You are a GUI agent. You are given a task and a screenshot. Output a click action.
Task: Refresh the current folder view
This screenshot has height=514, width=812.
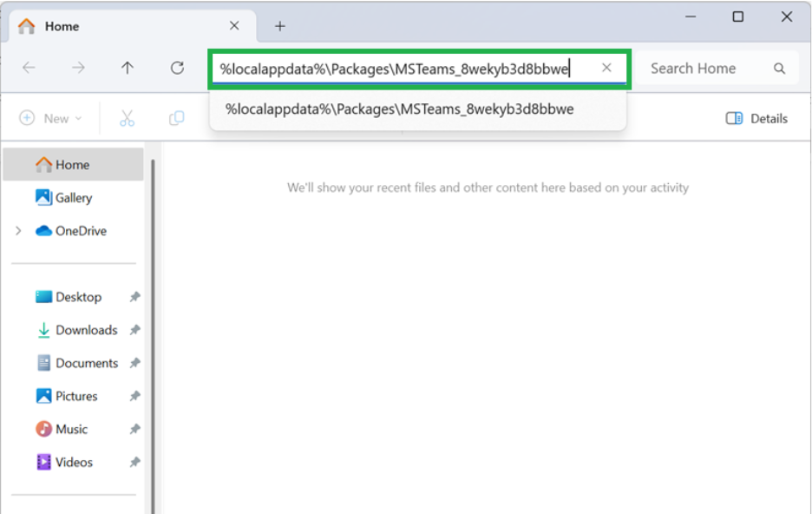click(x=177, y=68)
